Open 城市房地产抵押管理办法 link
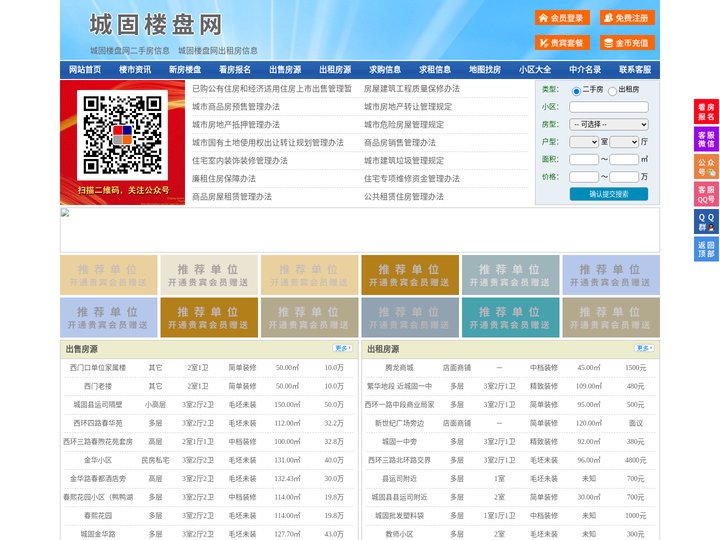The image size is (720, 540). pos(236,124)
